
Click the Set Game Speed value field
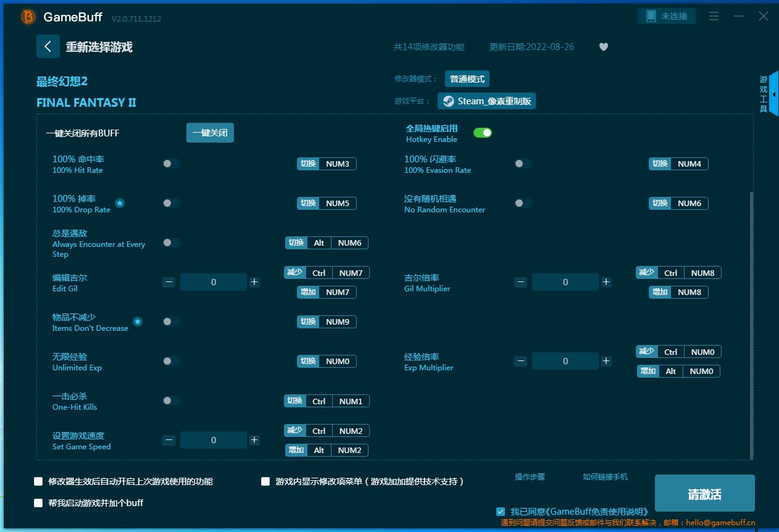pos(214,440)
